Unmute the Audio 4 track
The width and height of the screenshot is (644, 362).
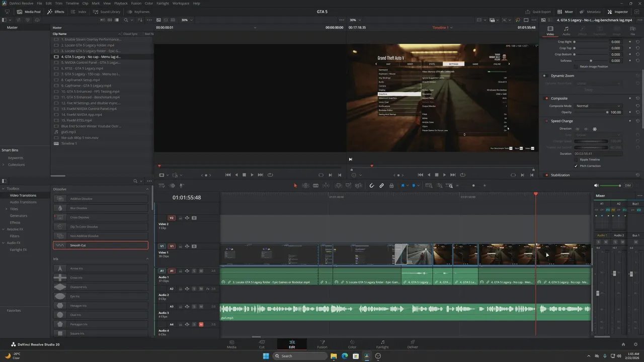[201, 324]
